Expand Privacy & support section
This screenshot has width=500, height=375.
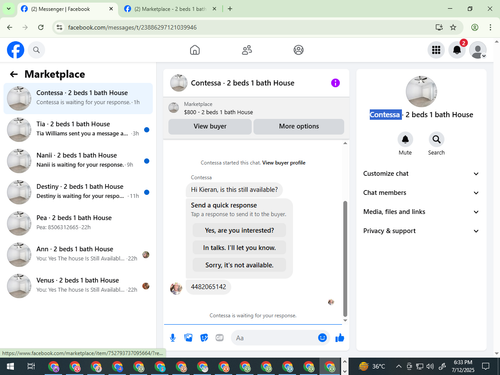[x=421, y=231]
